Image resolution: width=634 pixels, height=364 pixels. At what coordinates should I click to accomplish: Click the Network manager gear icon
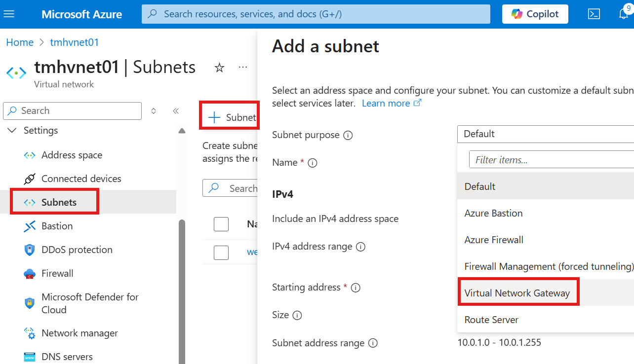30,333
